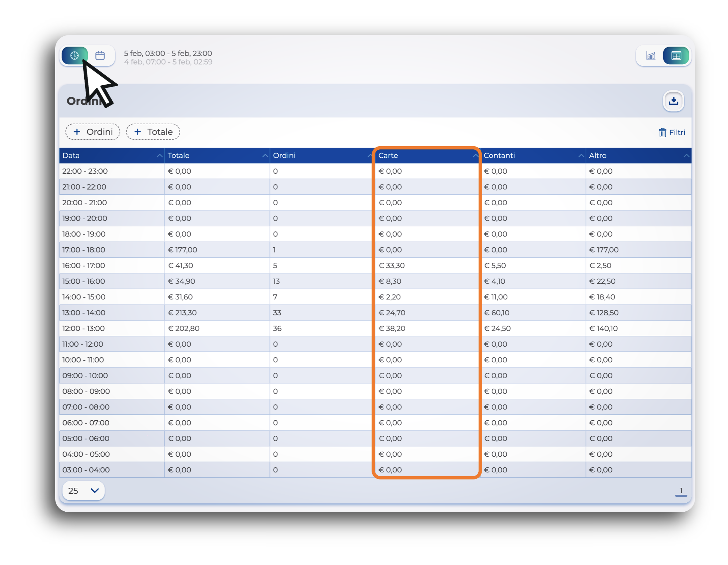Click the Contanti column header label
Image resolution: width=728 pixels, height=565 pixels.
pos(499,156)
